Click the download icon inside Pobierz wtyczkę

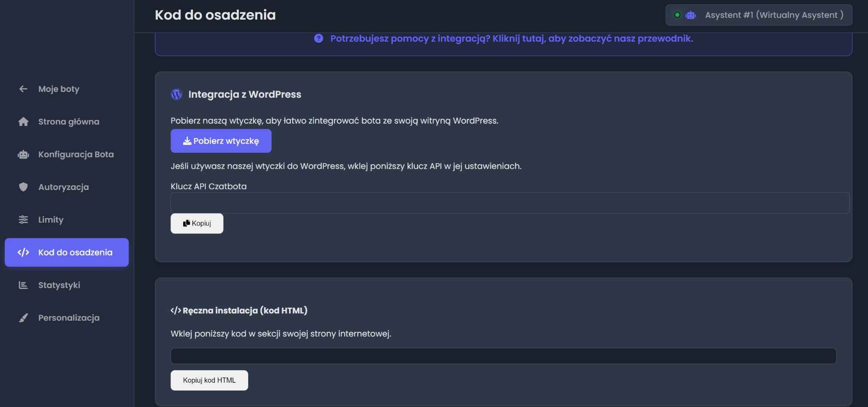tap(187, 141)
